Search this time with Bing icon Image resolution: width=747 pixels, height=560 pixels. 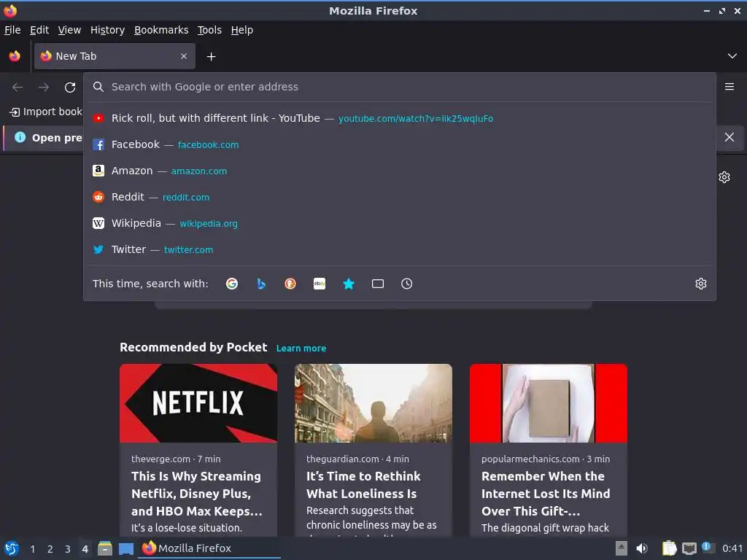click(x=261, y=284)
